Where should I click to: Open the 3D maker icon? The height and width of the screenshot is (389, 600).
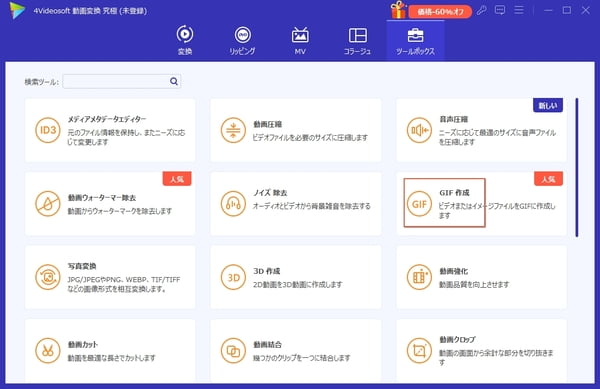pyautogui.click(x=233, y=277)
